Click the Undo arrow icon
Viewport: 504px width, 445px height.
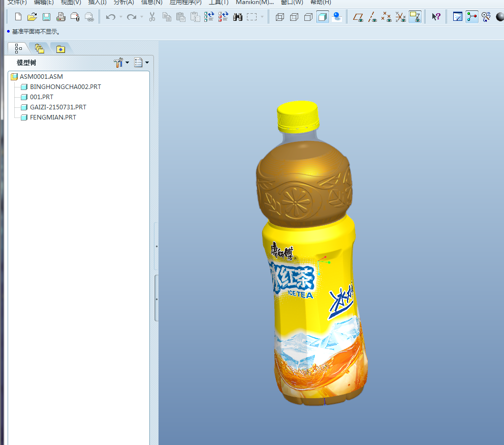pyautogui.click(x=111, y=17)
